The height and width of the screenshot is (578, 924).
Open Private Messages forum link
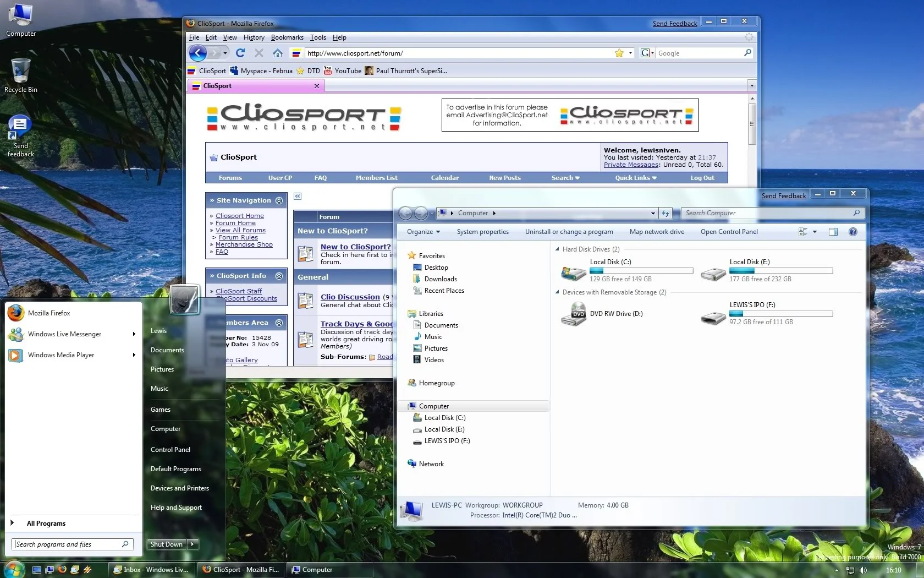631,165
